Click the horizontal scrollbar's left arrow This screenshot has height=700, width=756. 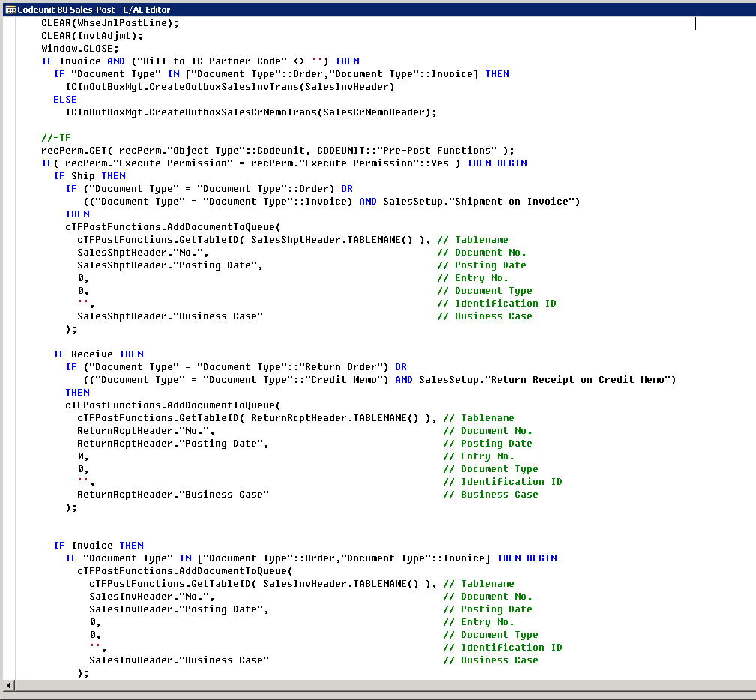tap(9, 686)
